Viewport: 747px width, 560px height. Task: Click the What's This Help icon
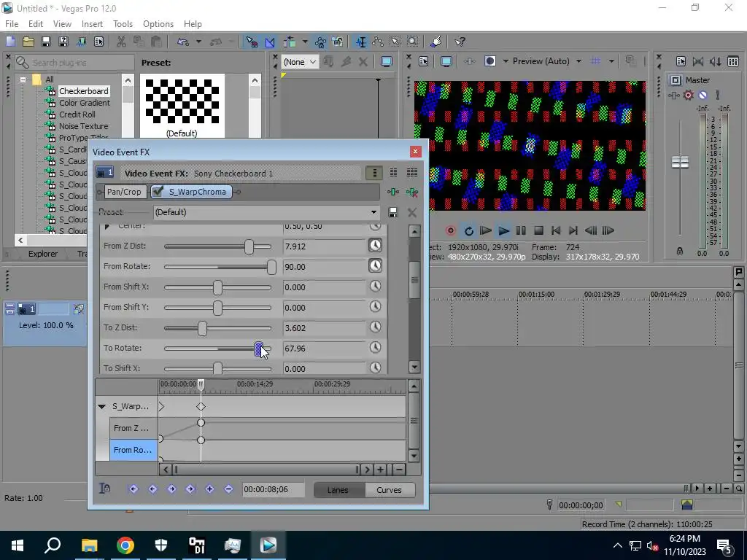point(460,42)
